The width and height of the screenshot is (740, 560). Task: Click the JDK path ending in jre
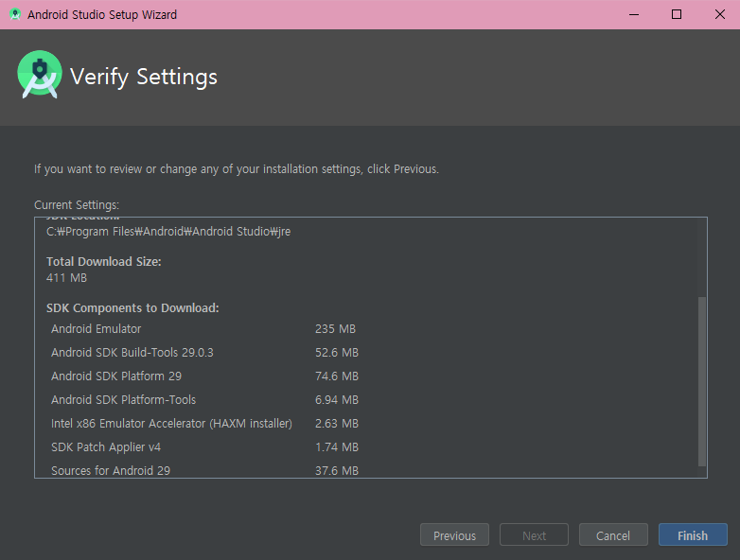coord(168,232)
